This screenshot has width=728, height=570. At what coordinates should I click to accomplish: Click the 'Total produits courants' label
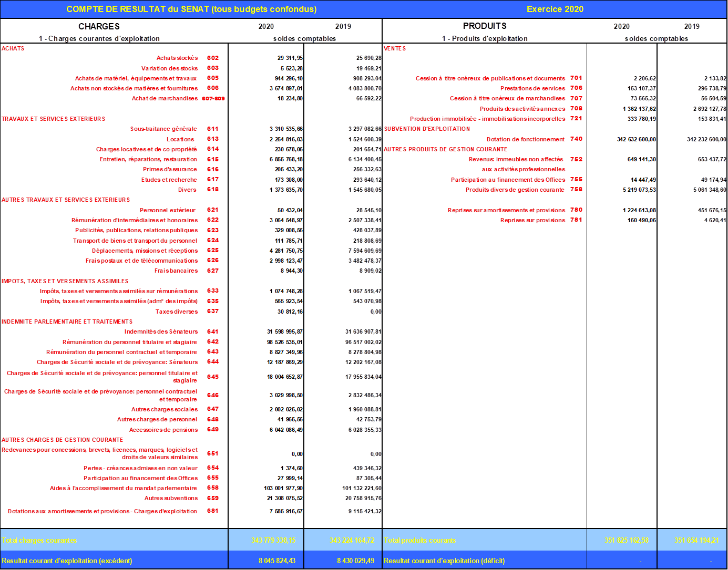(x=420, y=541)
